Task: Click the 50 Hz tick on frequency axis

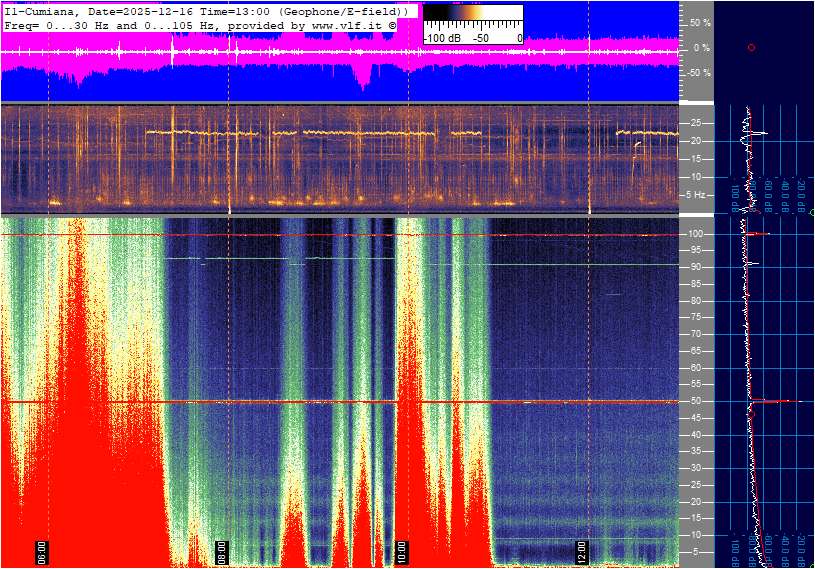Action: click(695, 401)
